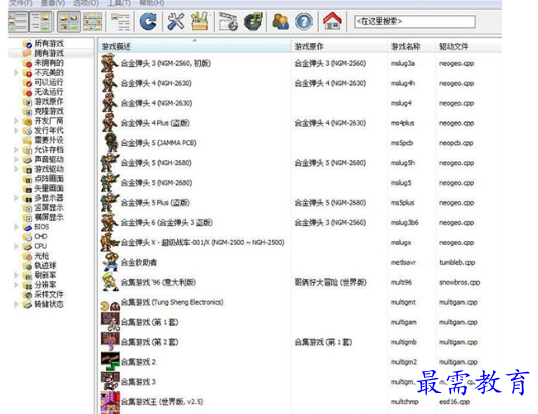Sort by the 游戏描述 column header
538x414 pixels.
[x=194, y=46]
